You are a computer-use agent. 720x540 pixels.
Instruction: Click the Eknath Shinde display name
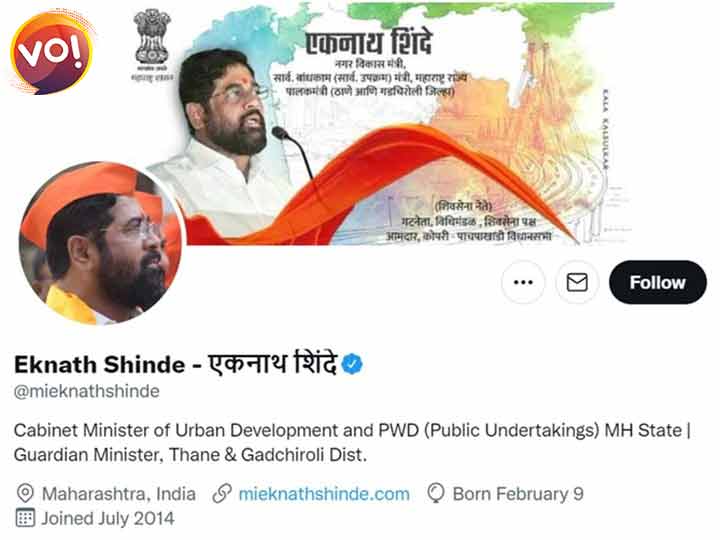(175, 364)
